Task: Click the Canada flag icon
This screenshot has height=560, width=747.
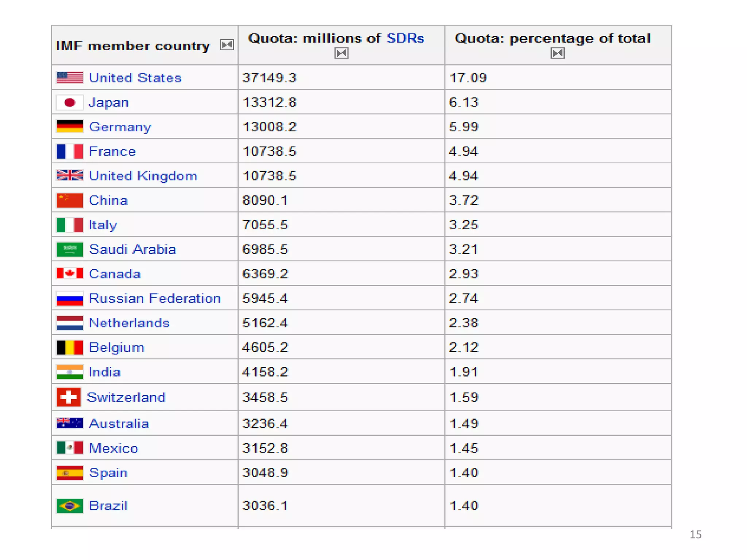Action: coord(70,273)
